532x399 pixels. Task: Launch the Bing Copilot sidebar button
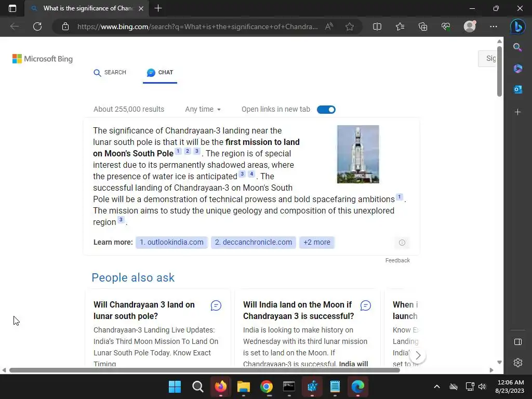(x=518, y=26)
